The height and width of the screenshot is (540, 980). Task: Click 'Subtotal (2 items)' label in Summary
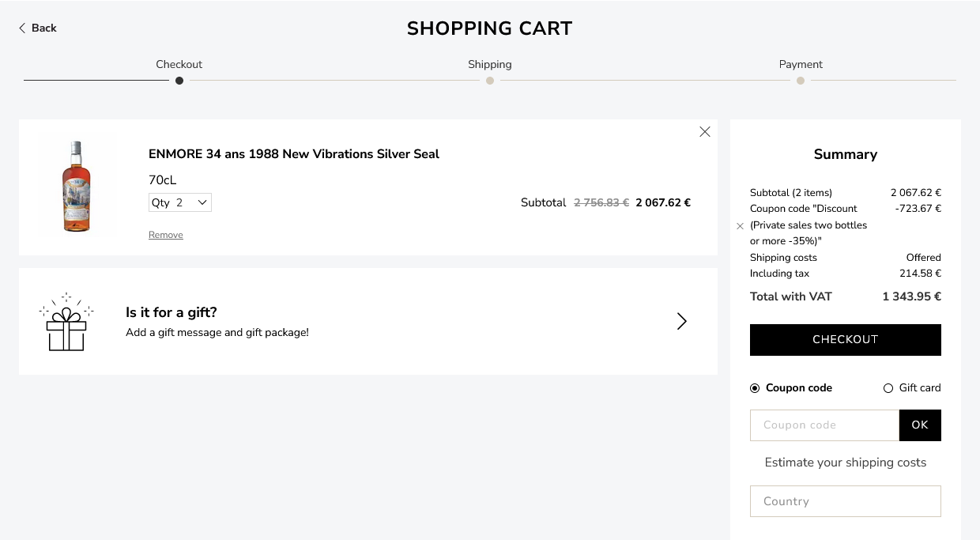coord(791,193)
